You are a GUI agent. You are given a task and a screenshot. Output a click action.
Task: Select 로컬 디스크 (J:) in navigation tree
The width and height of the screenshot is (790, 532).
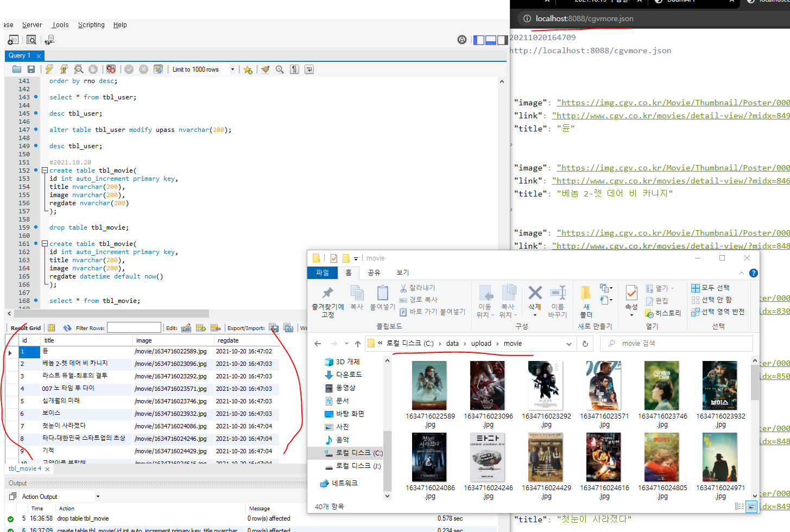pos(353,466)
